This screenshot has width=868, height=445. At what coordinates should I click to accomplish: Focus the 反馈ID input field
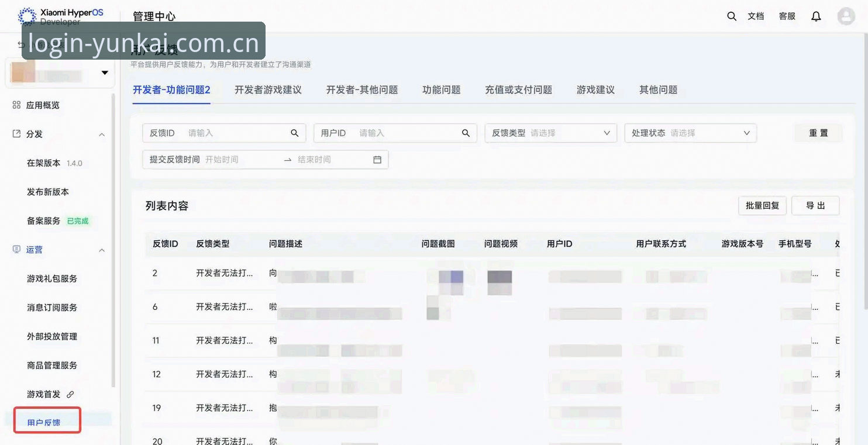[224, 133]
